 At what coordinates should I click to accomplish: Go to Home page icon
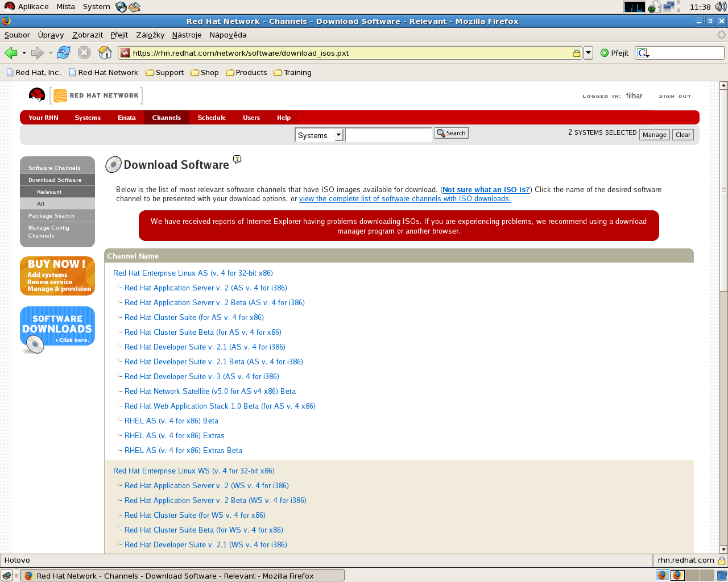[105, 53]
